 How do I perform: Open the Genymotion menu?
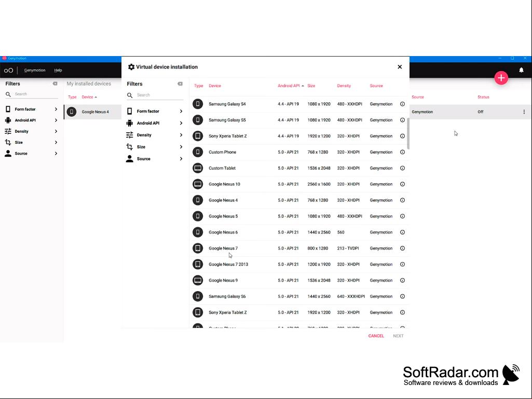tap(35, 70)
